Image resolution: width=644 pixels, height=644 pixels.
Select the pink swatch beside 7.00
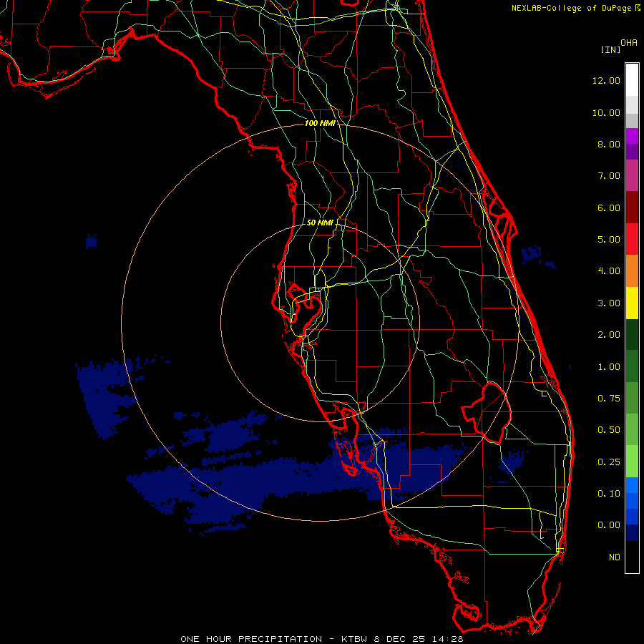632,175
